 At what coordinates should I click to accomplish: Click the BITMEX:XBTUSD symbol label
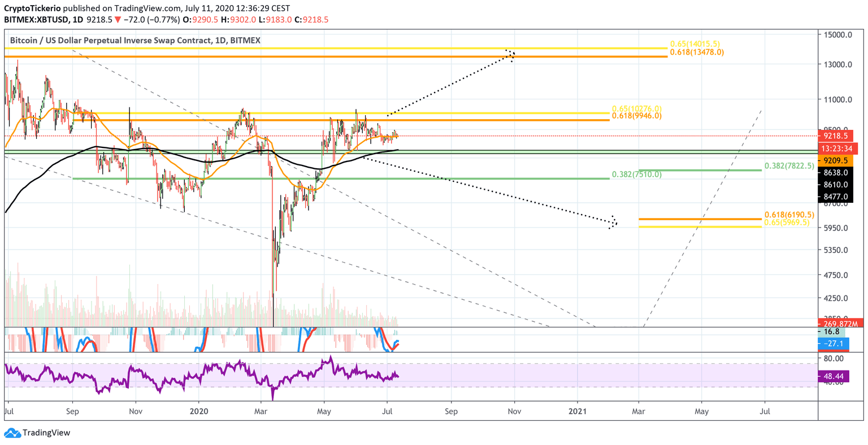pos(37,20)
